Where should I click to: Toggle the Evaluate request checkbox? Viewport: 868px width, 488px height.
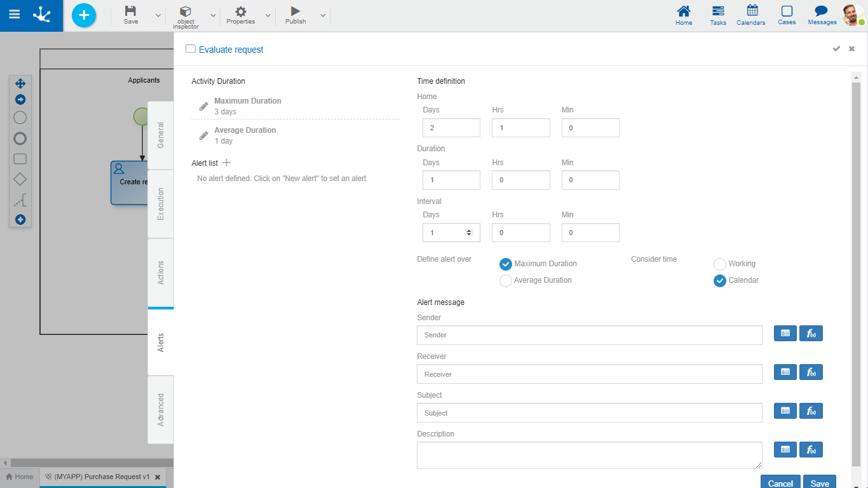pyautogui.click(x=191, y=49)
